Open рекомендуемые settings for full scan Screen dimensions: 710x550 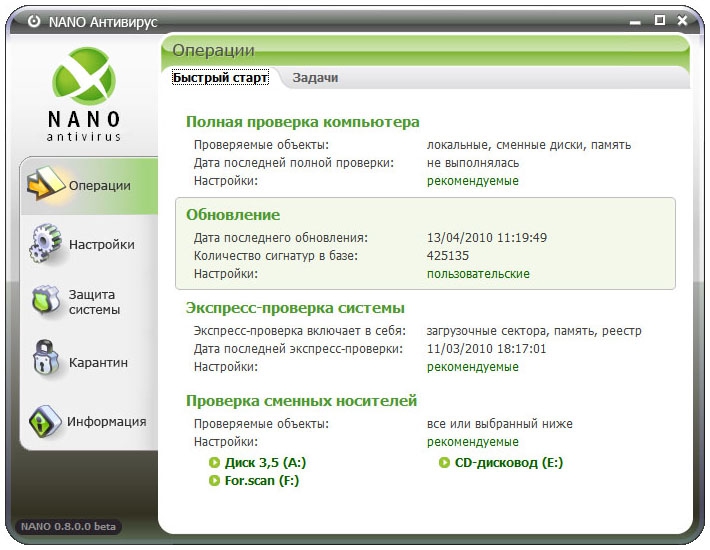click(472, 181)
